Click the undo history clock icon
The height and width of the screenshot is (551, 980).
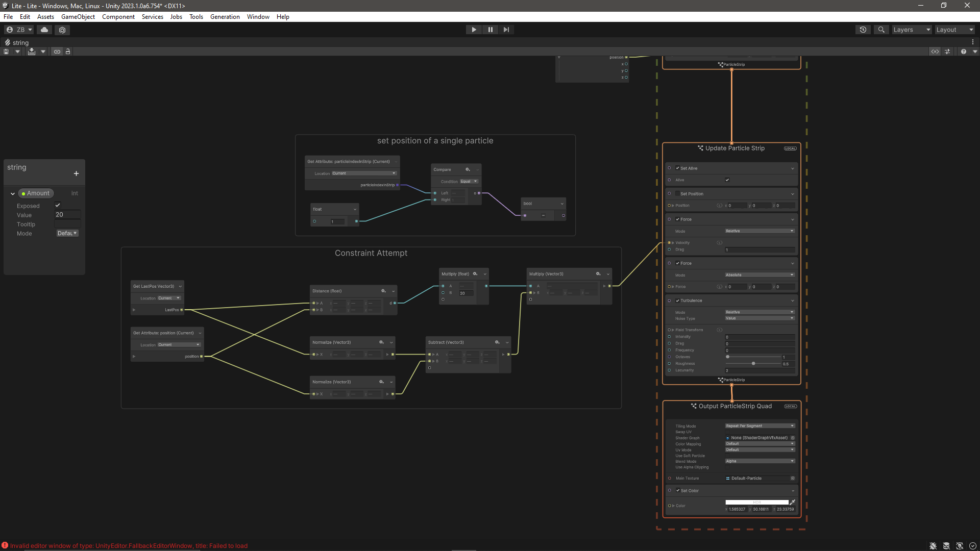[863, 30]
